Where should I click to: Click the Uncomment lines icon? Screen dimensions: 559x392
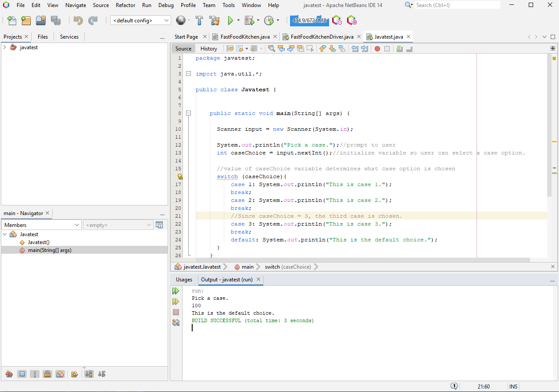[409, 49]
